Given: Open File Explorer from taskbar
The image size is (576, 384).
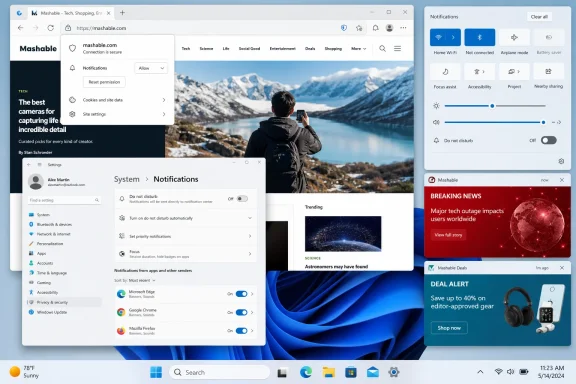Looking at the screenshot, I should pyautogui.click(x=328, y=372).
